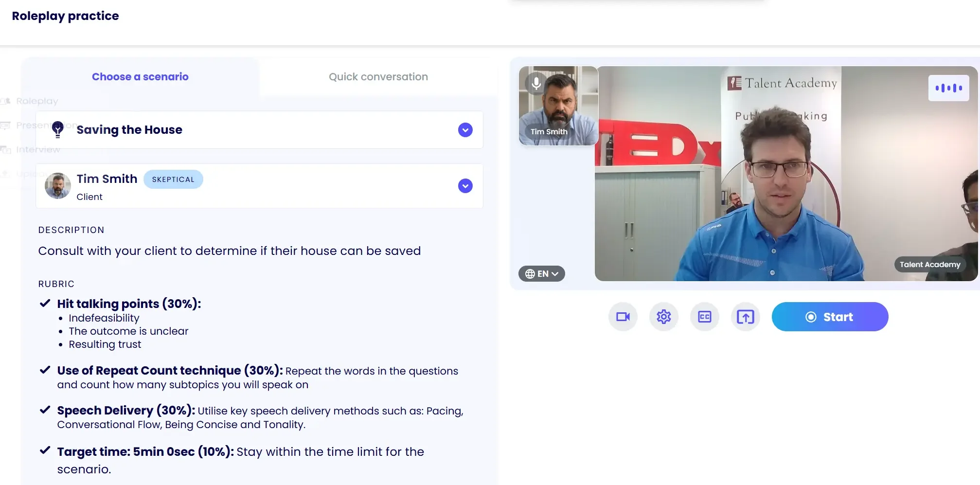Image resolution: width=980 pixels, height=485 pixels.
Task: Click the main Talent Academy video feed
Action: (786, 174)
